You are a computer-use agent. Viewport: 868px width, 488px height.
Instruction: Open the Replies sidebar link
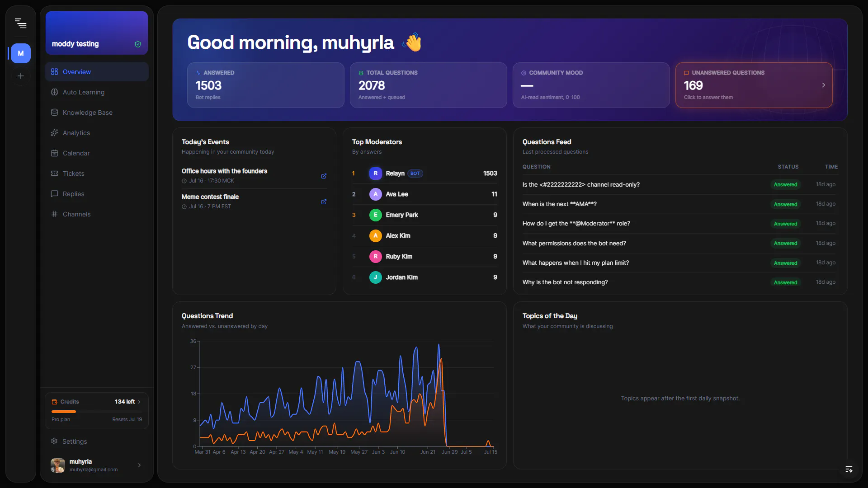click(97, 194)
